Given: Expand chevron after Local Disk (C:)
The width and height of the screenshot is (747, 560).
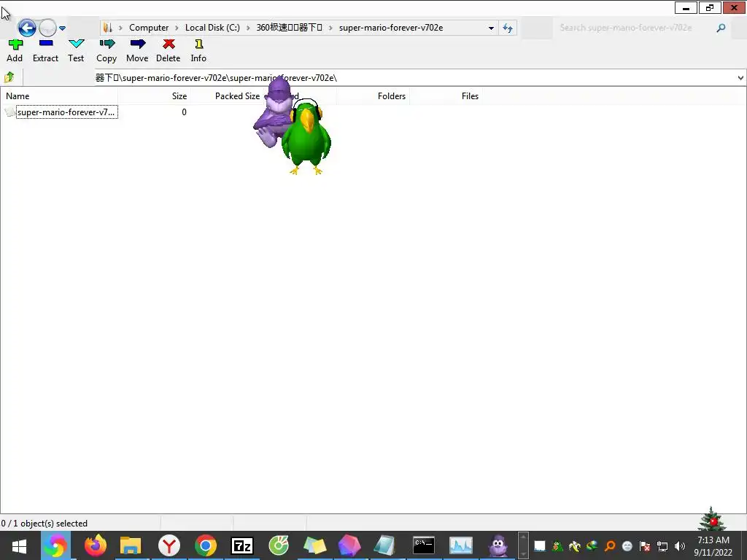Looking at the screenshot, I should pos(248,28).
